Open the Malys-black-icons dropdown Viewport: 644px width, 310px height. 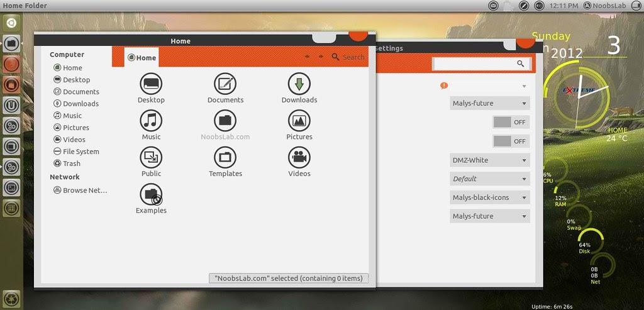point(489,197)
